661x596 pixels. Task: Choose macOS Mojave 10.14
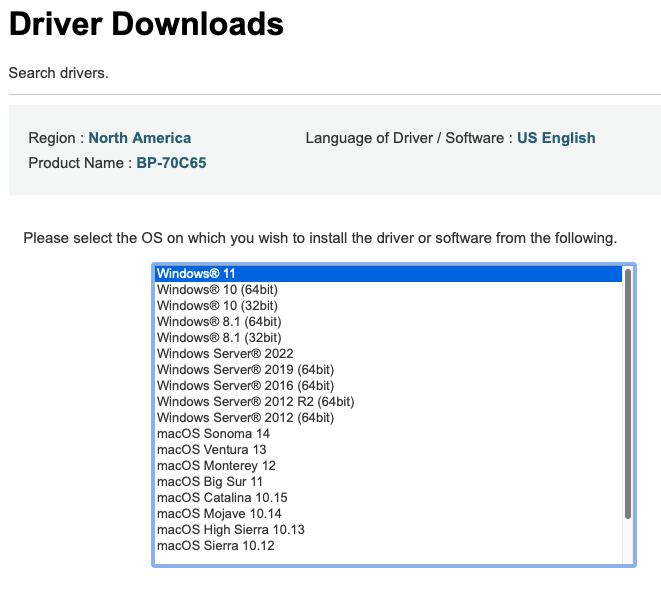(x=217, y=513)
